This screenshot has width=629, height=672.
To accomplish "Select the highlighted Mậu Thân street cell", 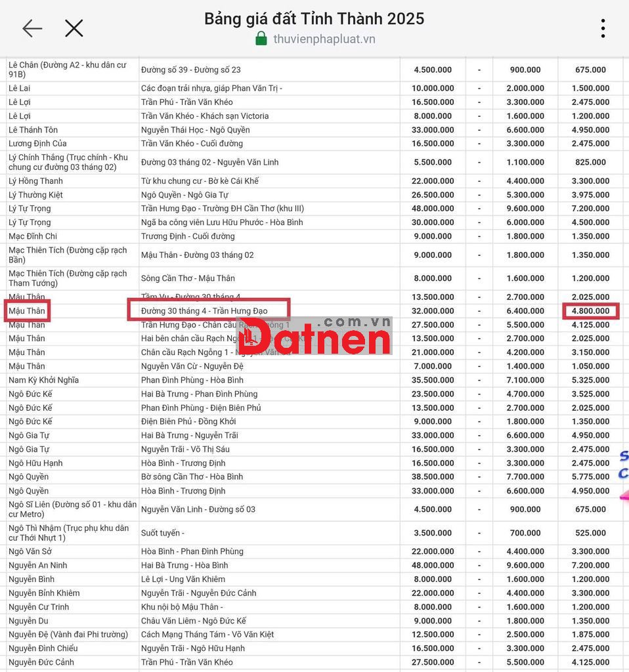I will (x=28, y=310).
